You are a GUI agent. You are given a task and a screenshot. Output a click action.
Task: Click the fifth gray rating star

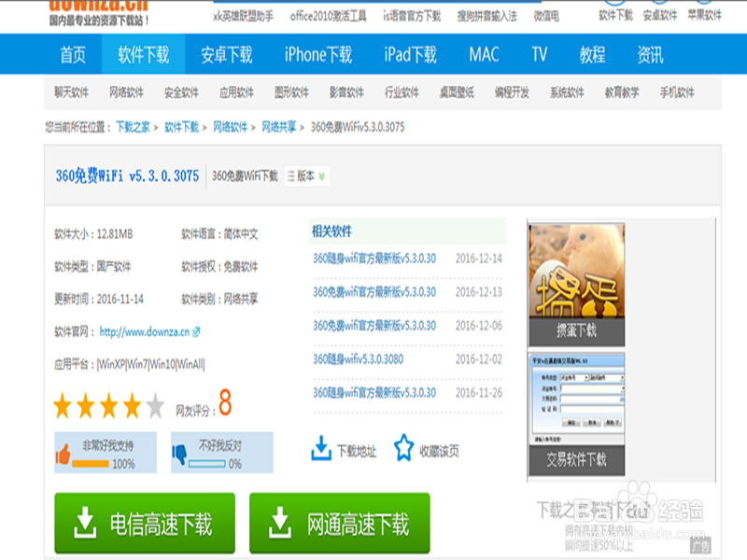155,406
